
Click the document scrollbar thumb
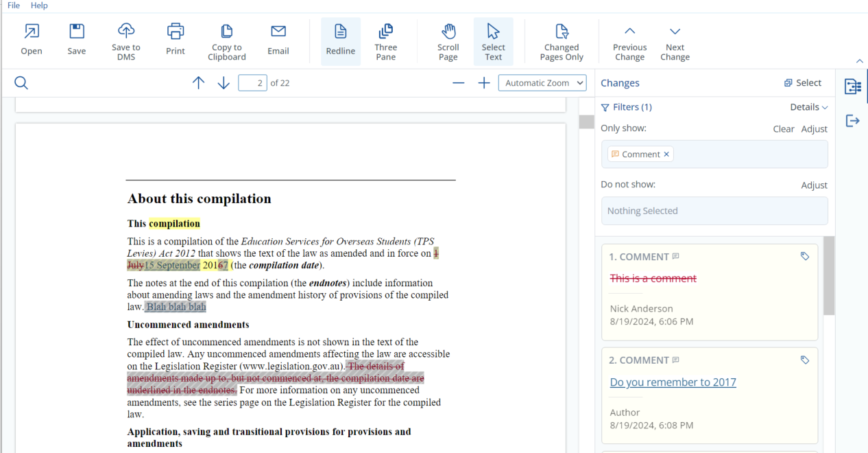click(x=586, y=121)
